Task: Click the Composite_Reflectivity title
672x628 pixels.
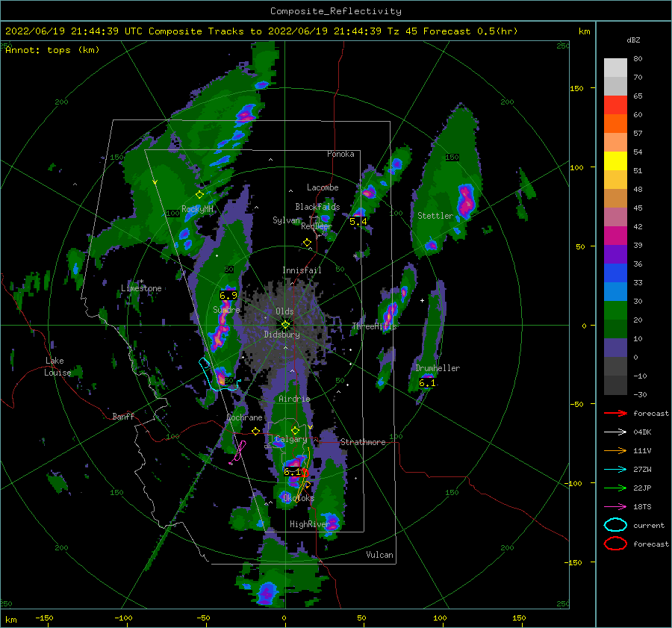Action: tap(335, 11)
